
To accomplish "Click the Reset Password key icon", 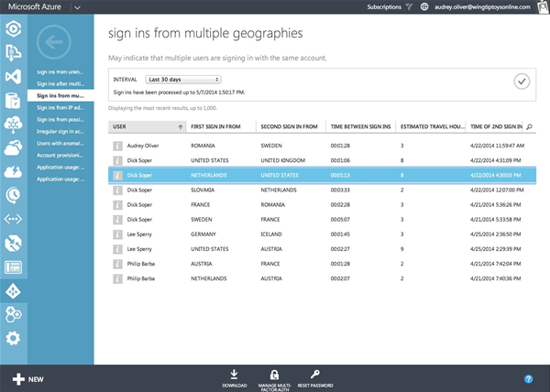I will 315,375.
